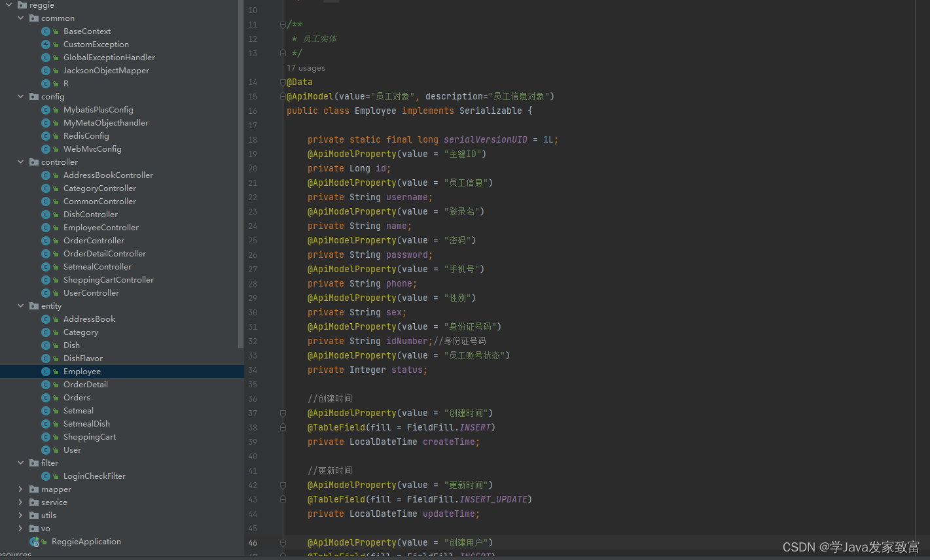This screenshot has width=930, height=560.
Task: Fold the Javadoc comment at line 11
Action: tap(283, 25)
